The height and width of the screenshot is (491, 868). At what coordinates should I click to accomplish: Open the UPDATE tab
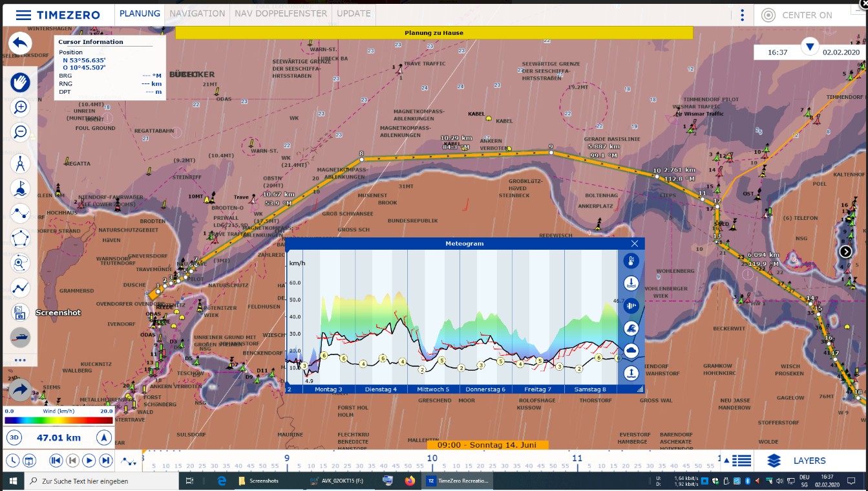pos(354,14)
